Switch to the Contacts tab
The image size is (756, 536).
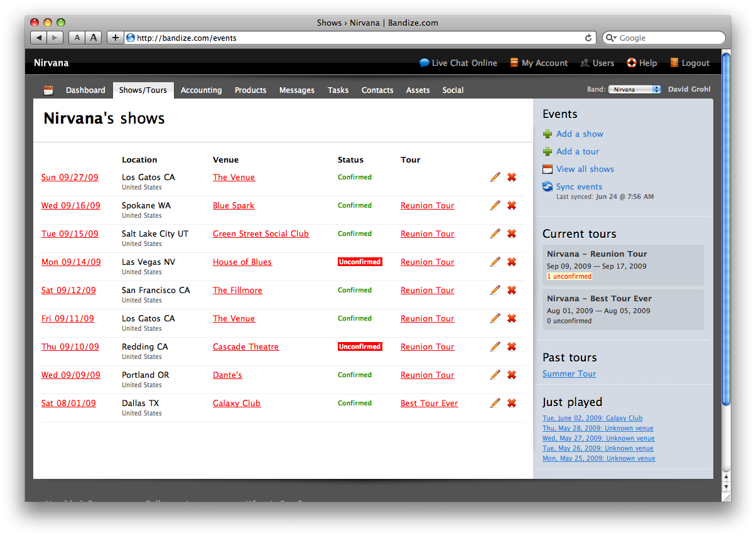[377, 90]
